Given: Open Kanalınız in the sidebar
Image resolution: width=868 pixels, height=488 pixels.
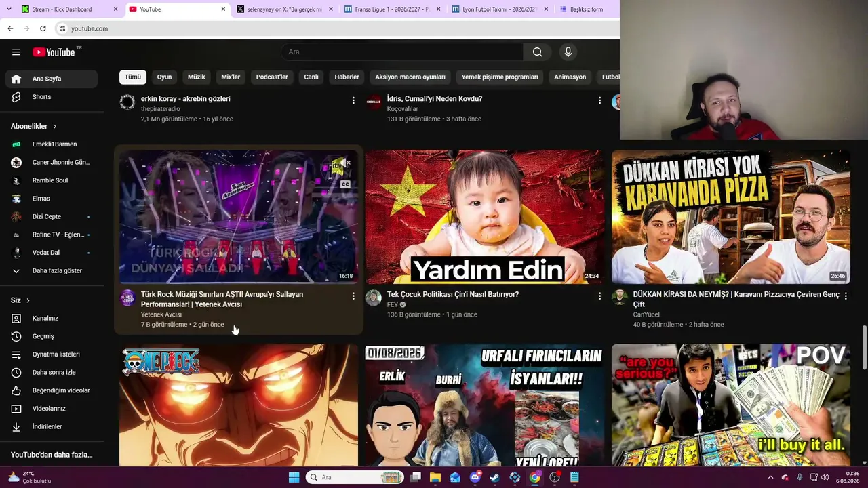Looking at the screenshot, I should [x=52, y=318].
